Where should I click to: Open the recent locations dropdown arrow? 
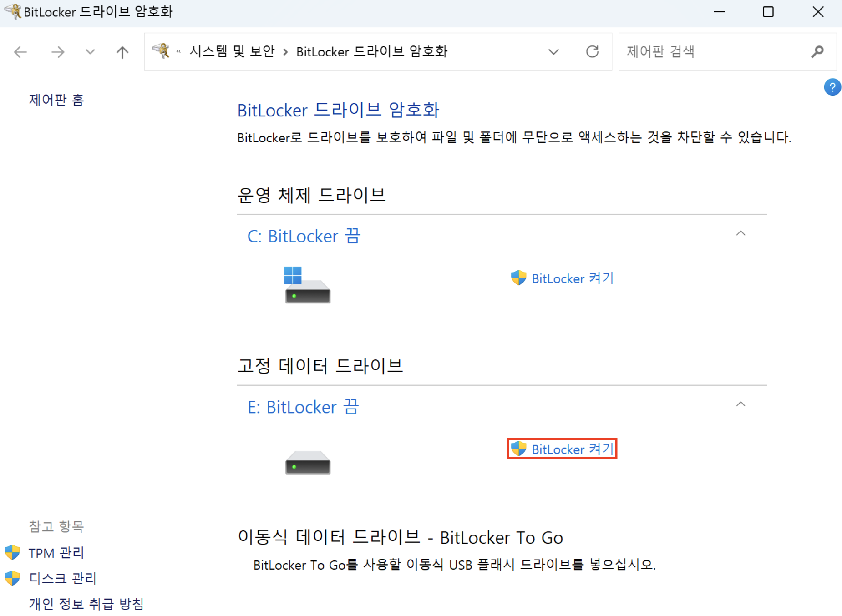(90, 52)
